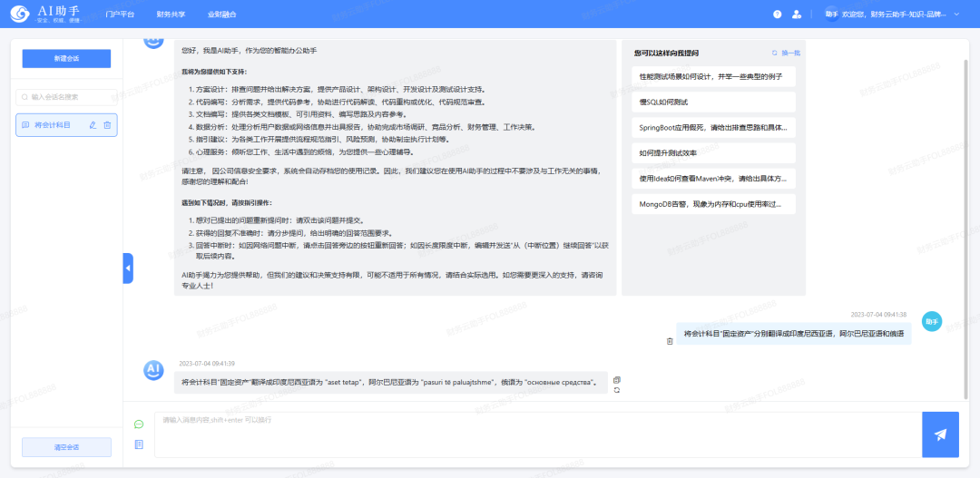Select suggestion SpringBoot应用假死
Screen dimensions: 980x478
coord(713,128)
